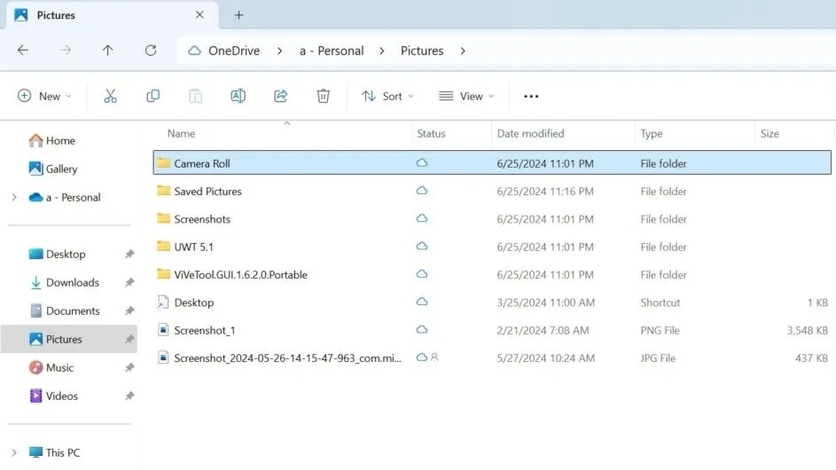Go back with the left arrow
836x470 pixels.
point(23,50)
